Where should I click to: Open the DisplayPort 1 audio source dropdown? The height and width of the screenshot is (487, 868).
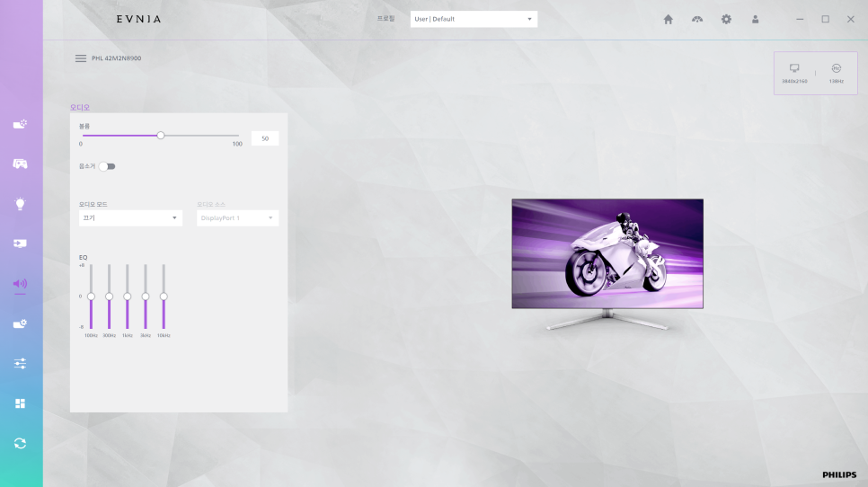tap(237, 218)
